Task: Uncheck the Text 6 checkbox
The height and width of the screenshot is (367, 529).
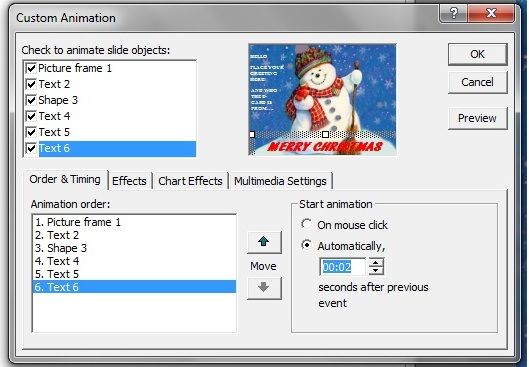Action: [x=31, y=148]
